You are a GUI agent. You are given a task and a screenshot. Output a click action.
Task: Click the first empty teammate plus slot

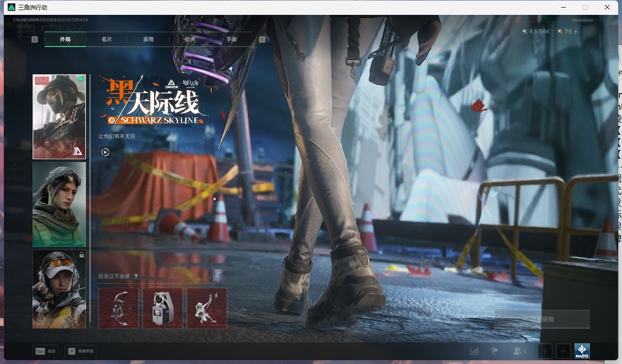545,352
